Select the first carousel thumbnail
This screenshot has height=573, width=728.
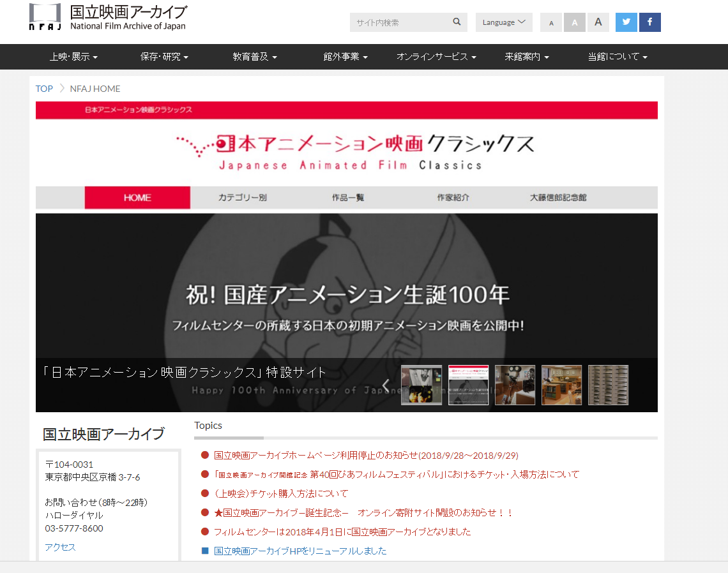[x=421, y=385]
